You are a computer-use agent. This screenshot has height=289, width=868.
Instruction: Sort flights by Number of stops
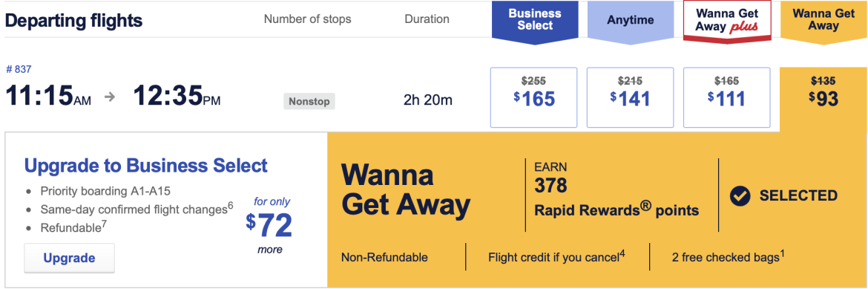click(x=307, y=19)
